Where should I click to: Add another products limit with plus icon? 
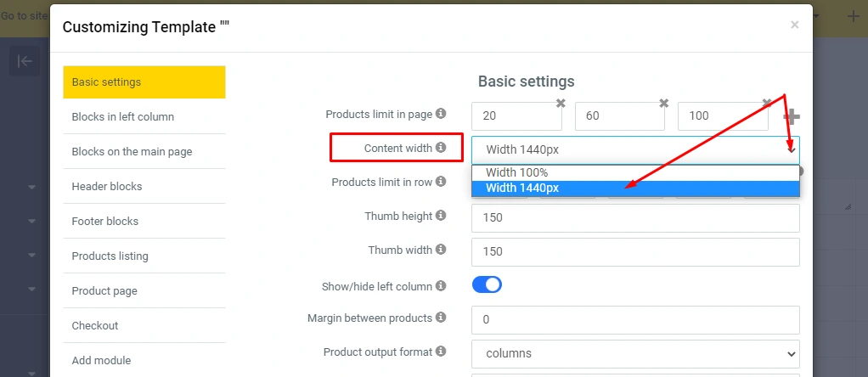pyautogui.click(x=792, y=117)
